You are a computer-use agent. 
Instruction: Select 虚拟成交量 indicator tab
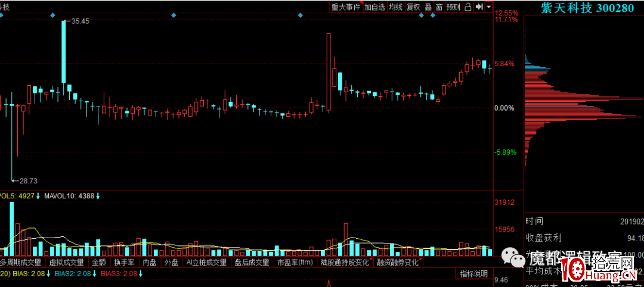tap(66, 262)
